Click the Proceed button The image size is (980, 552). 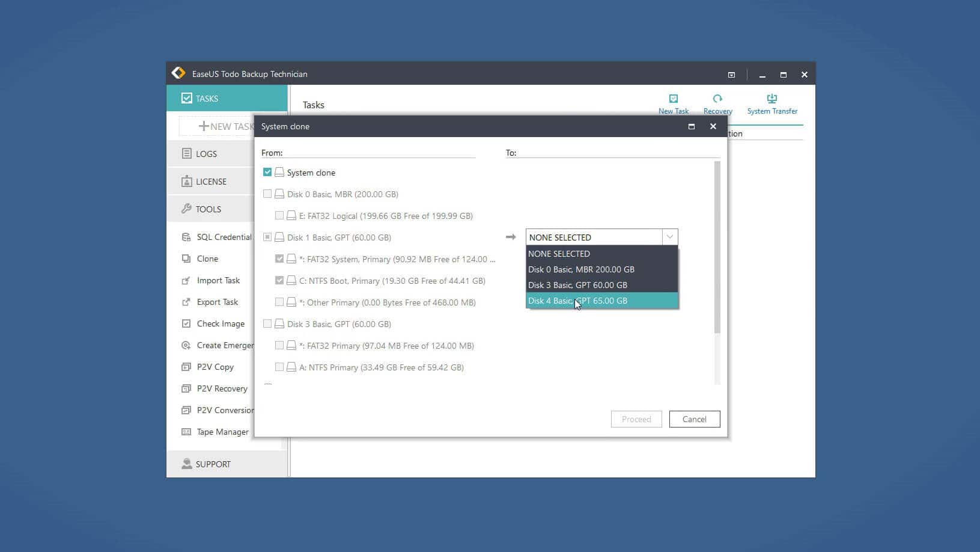[636, 419]
